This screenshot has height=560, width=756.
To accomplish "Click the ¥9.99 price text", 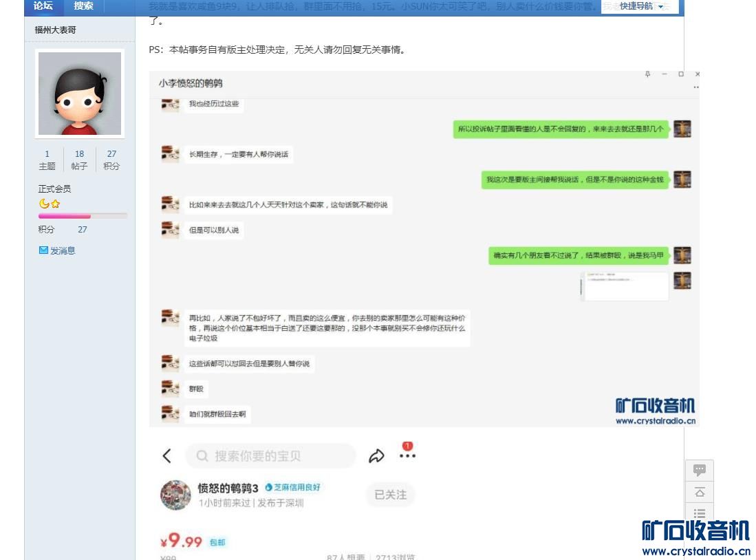I will [x=182, y=541].
